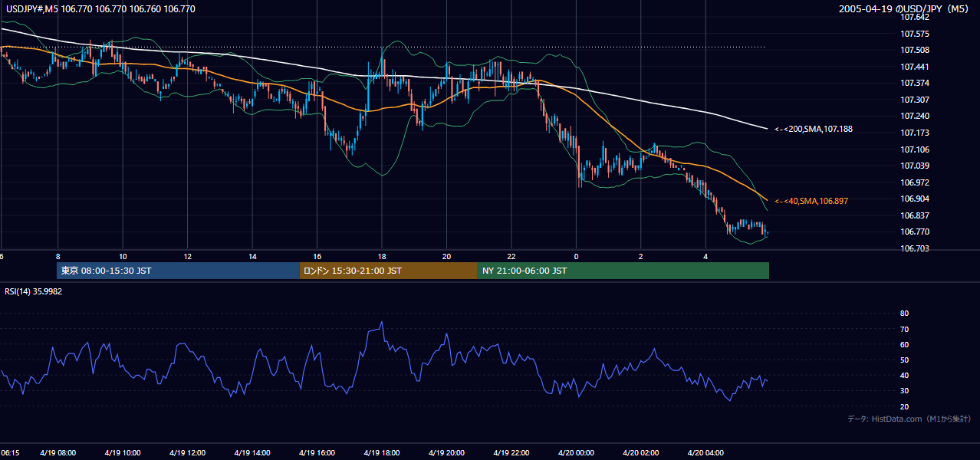The image size is (980, 460).
Task: Click price axis value 107.106
Action: click(x=916, y=149)
